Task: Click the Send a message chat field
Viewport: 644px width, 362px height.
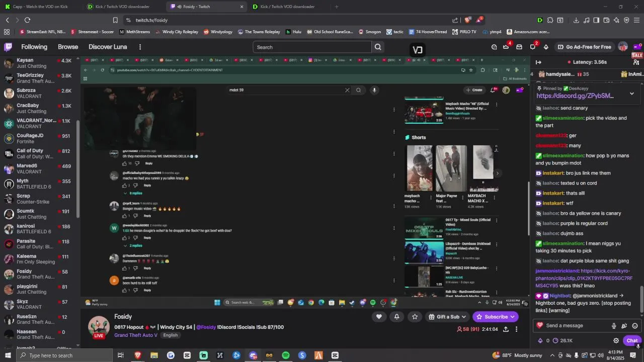Action: (x=573, y=325)
